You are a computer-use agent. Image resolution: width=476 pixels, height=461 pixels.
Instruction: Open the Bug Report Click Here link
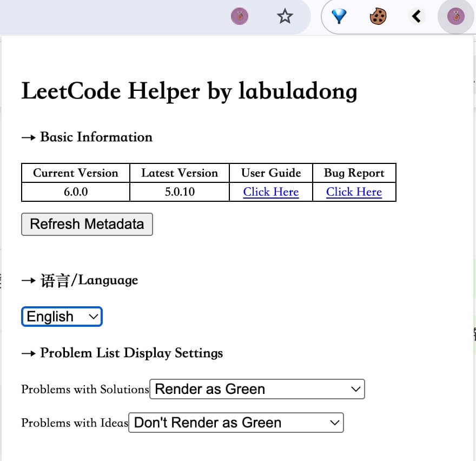354,192
